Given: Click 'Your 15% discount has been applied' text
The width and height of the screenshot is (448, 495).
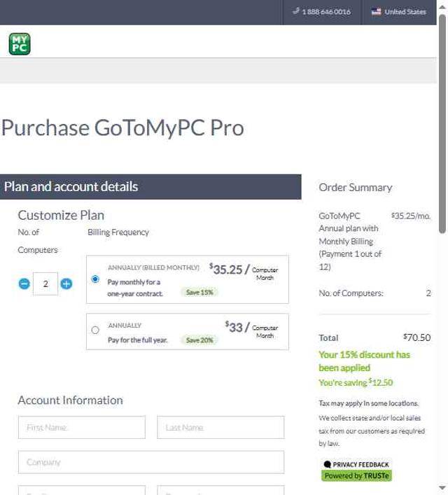Looking at the screenshot, I should 364,361.
